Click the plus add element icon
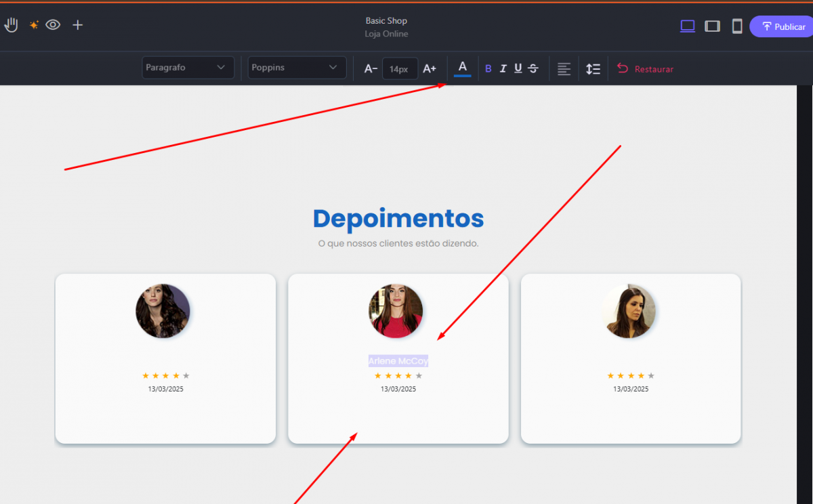 (78, 25)
